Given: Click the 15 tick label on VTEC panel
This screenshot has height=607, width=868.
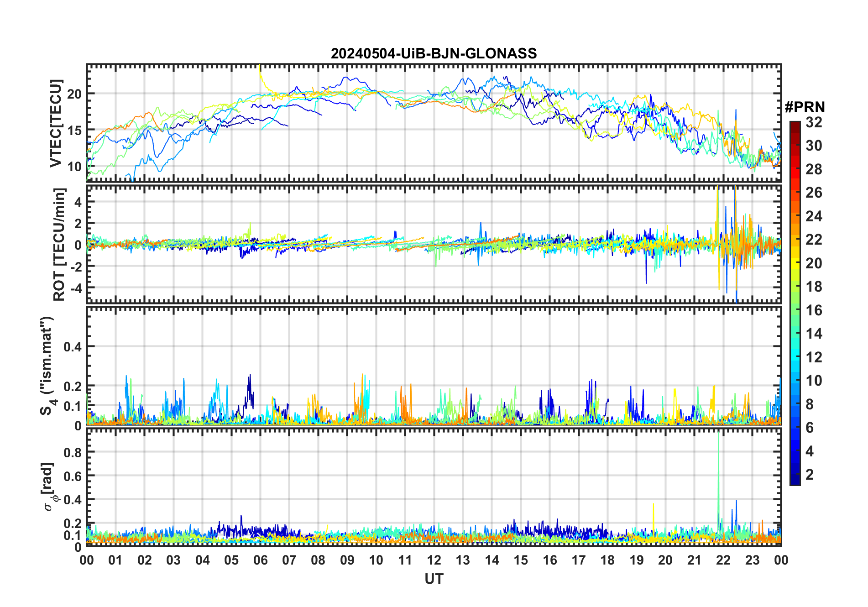Looking at the screenshot, I should point(74,131).
